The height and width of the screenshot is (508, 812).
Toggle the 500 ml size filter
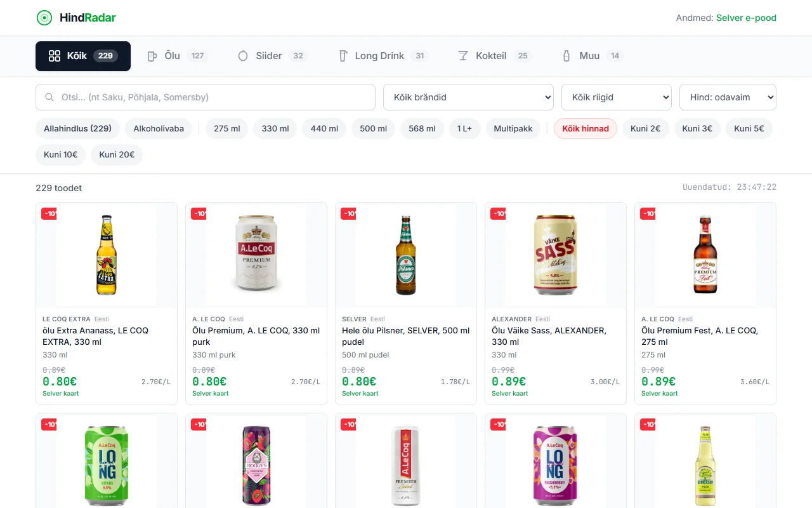(x=373, y=128)
